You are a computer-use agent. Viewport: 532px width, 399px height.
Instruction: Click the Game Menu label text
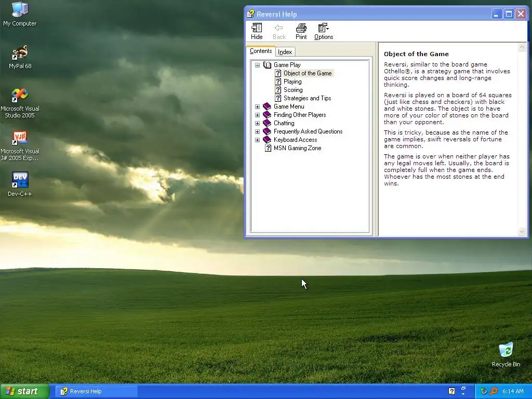point(289,107)
